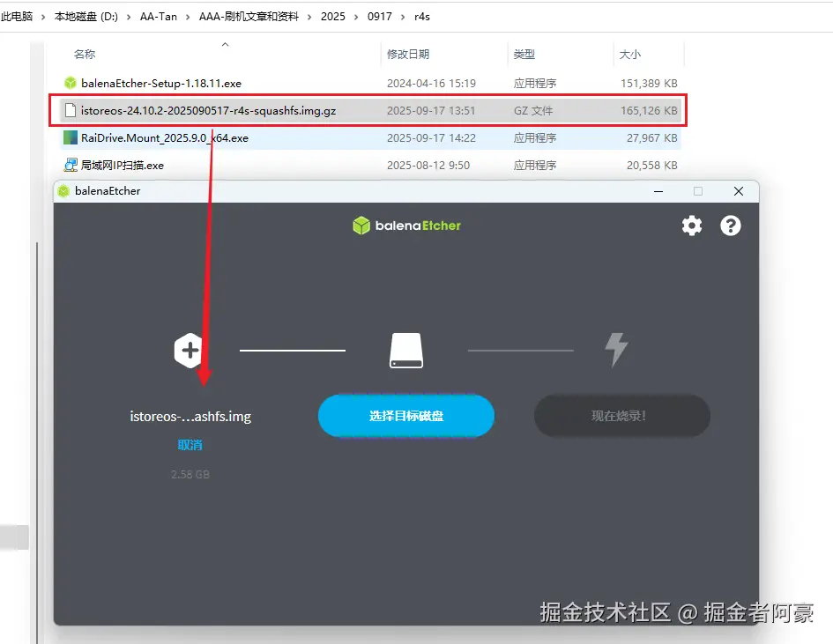Viewport: 833px width, 644px height.
Task: Expand chevron after AAA-刷机文章和资料
Action: [x=309, y=17]
